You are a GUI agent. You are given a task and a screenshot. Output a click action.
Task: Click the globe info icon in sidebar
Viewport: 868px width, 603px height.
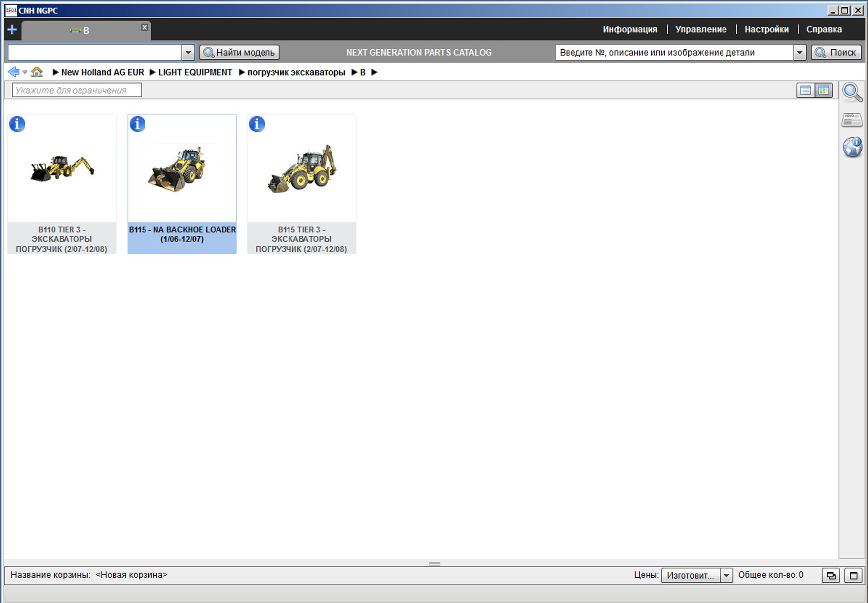852,147
